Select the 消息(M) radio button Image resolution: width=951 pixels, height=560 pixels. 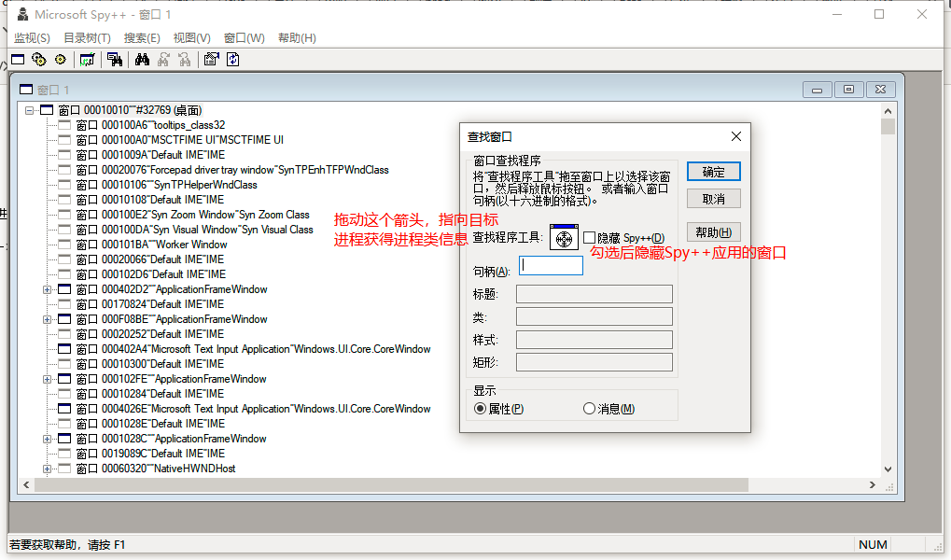tap(589, 408)
